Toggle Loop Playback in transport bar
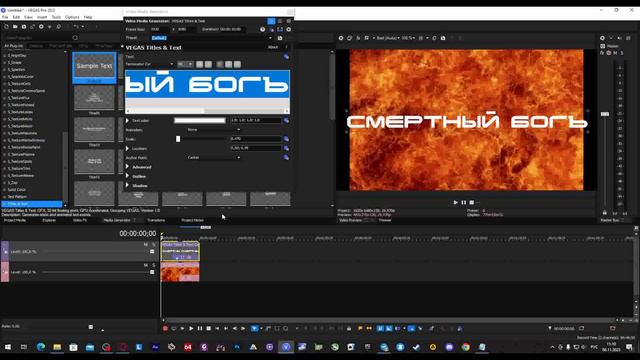640x360 pixels. (174, 328)
